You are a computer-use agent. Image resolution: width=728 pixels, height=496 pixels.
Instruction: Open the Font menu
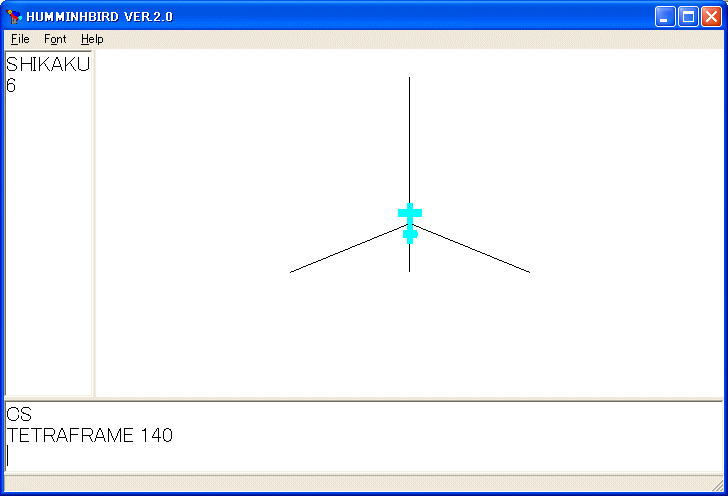(x=55, y=39)
